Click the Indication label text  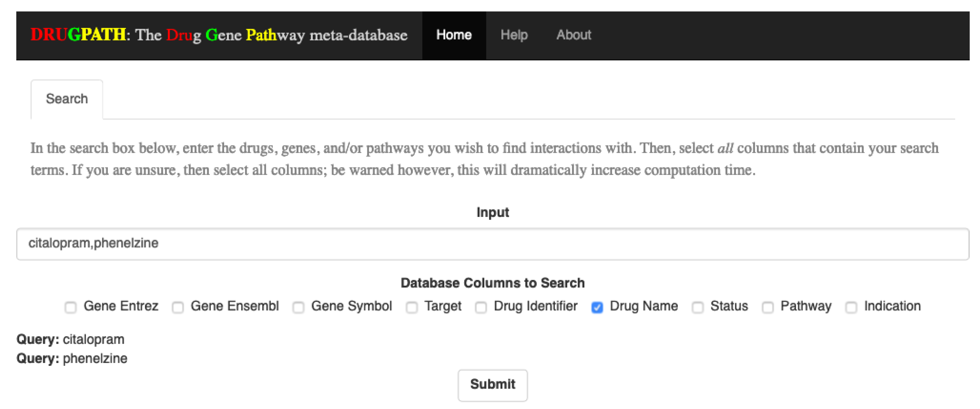coord(892,306)
